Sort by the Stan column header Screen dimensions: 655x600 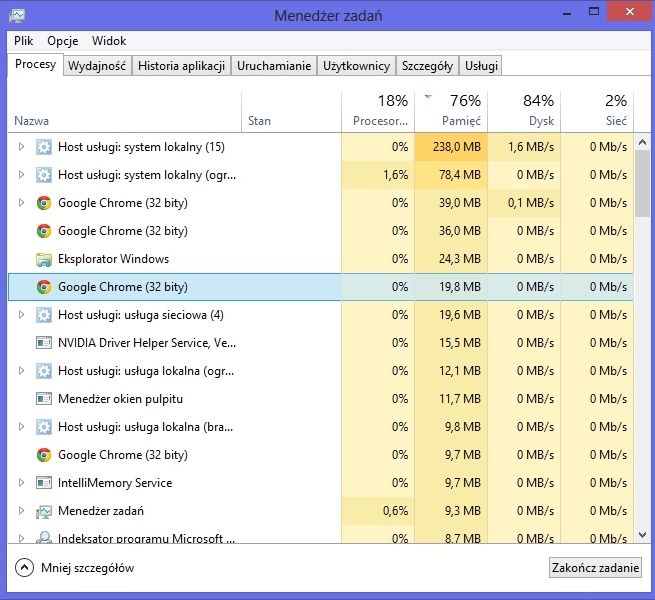pos(292,112)
